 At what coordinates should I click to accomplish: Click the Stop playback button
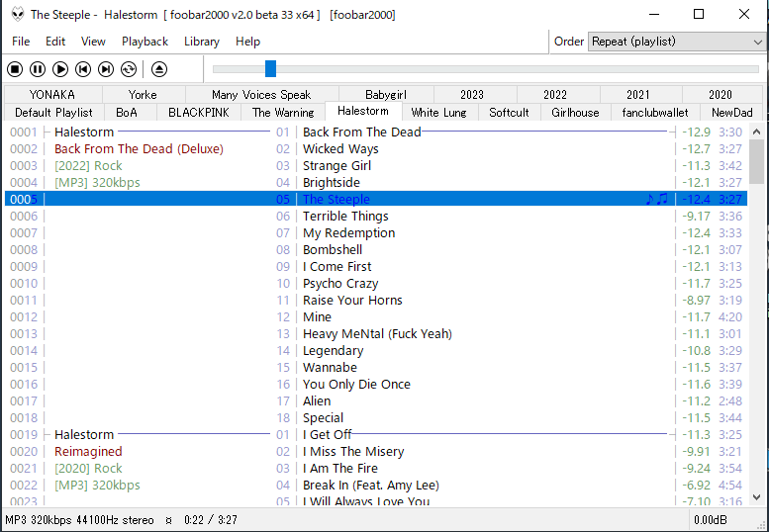pyautogui.click(x=15, y=69)
